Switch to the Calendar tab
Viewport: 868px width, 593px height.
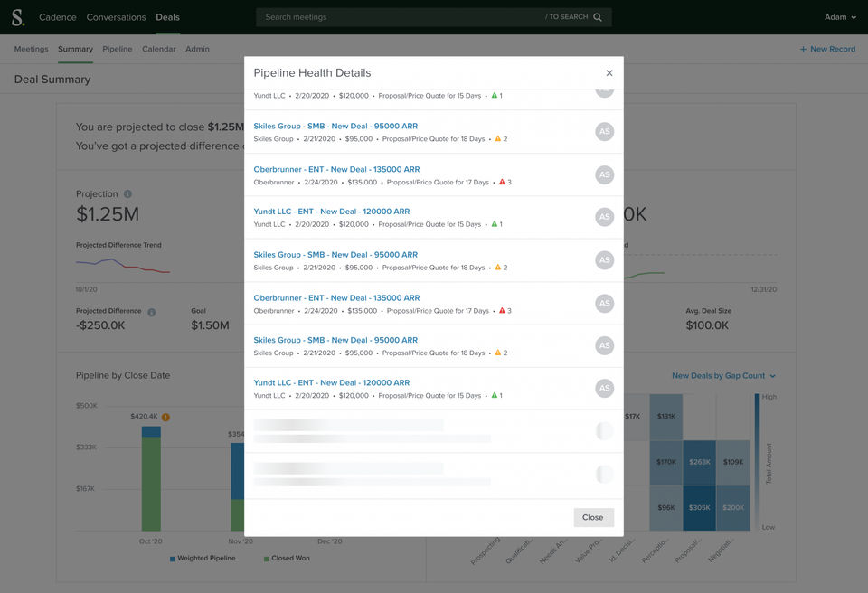tap(159, 49)
